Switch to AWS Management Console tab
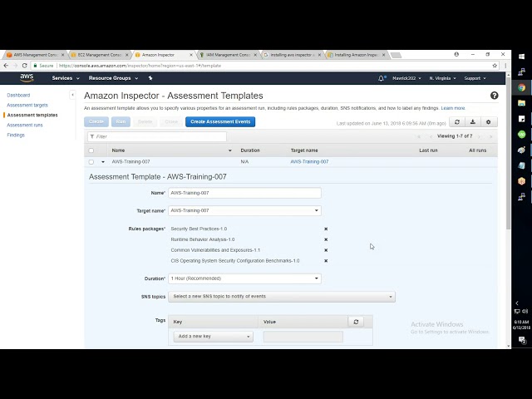Image resolution: width=532 pixels, height=399 pixels. pyautogui.click(x=35, y=55)
